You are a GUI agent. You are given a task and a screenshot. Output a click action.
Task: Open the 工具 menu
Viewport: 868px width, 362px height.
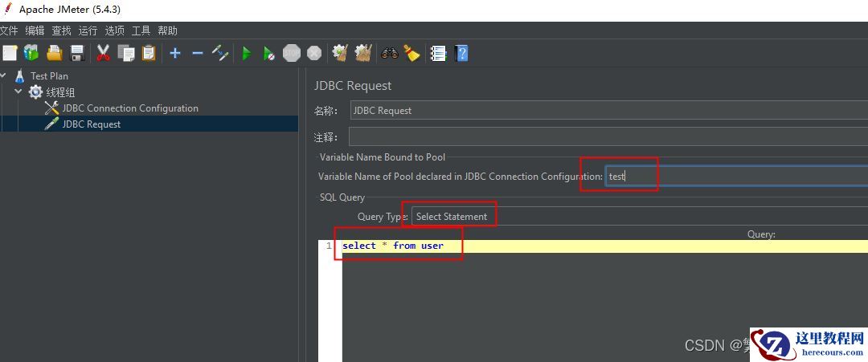pyautogui.click(x=141, y=31)
